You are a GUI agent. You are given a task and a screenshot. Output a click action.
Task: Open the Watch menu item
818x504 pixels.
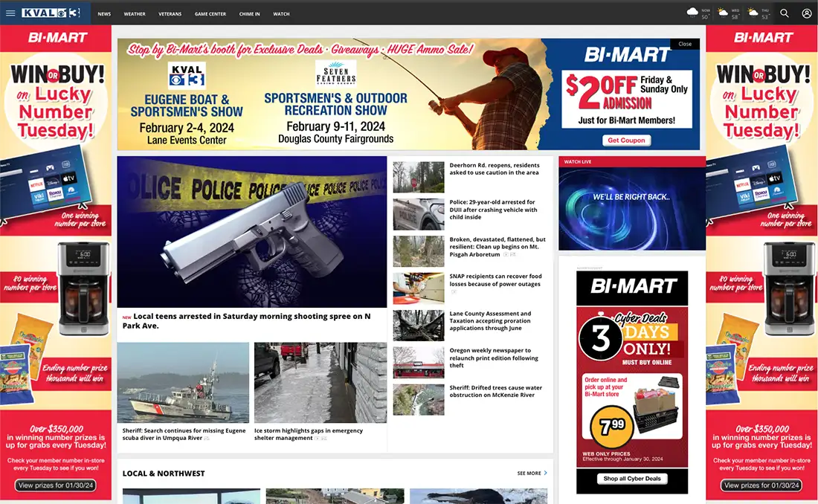(x=281, y=14)
